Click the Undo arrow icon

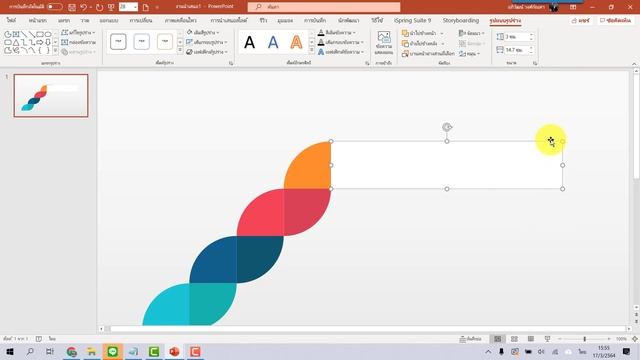click(83, 7)
